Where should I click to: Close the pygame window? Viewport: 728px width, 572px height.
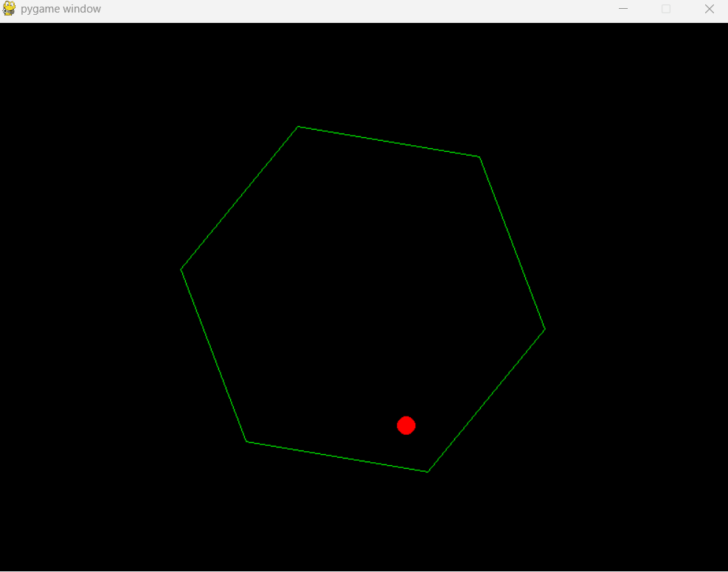coord(709,9)
